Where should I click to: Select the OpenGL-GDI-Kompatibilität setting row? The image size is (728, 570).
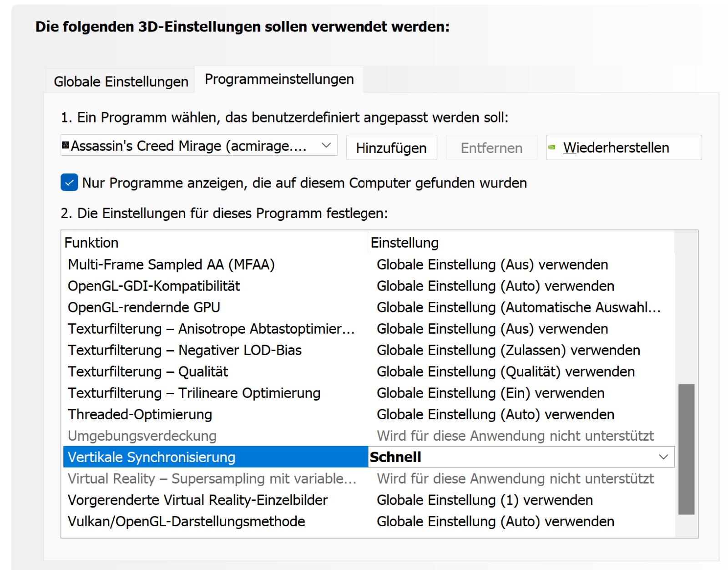[x=154, y=286]
